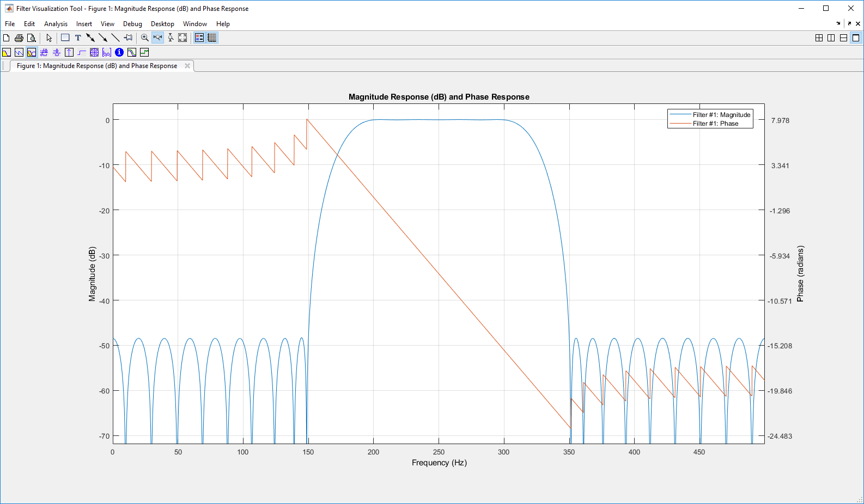Switch to the left/right split layout
The width and height of the screenshot is (864, 504).
point(831,38)
